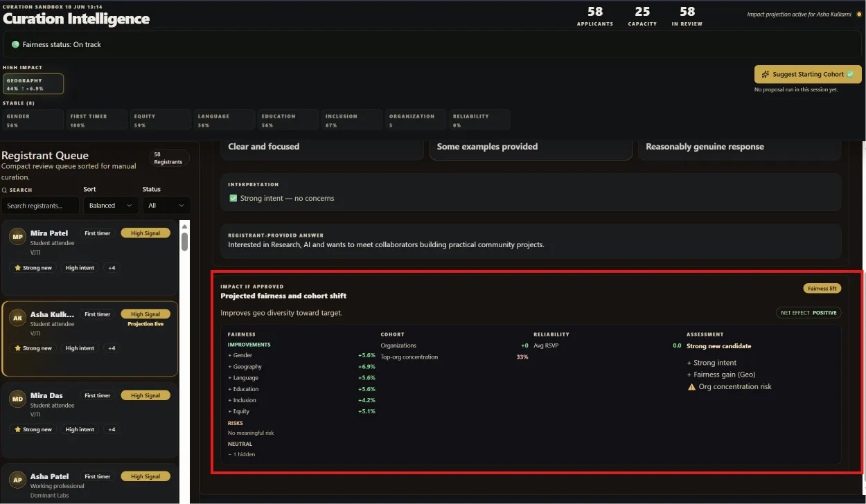
Task: Focus the Search registrants input field
Action: coord(40,206)
